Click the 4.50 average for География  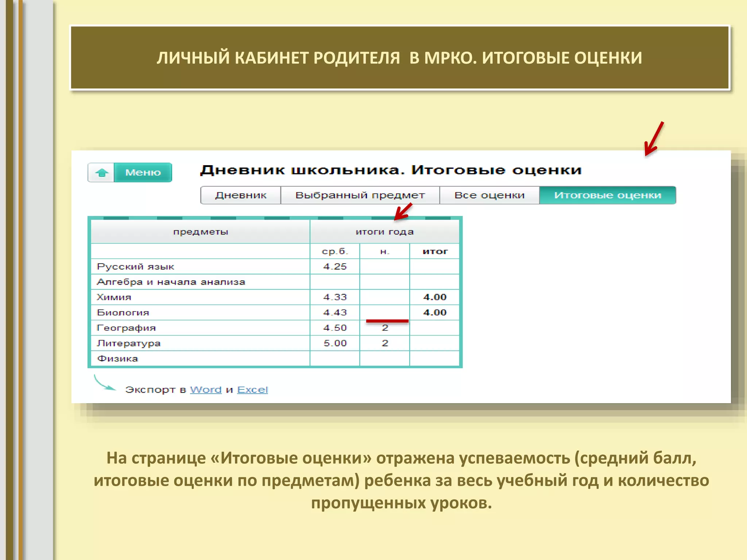pyautogui.click(x=335, y=328)
